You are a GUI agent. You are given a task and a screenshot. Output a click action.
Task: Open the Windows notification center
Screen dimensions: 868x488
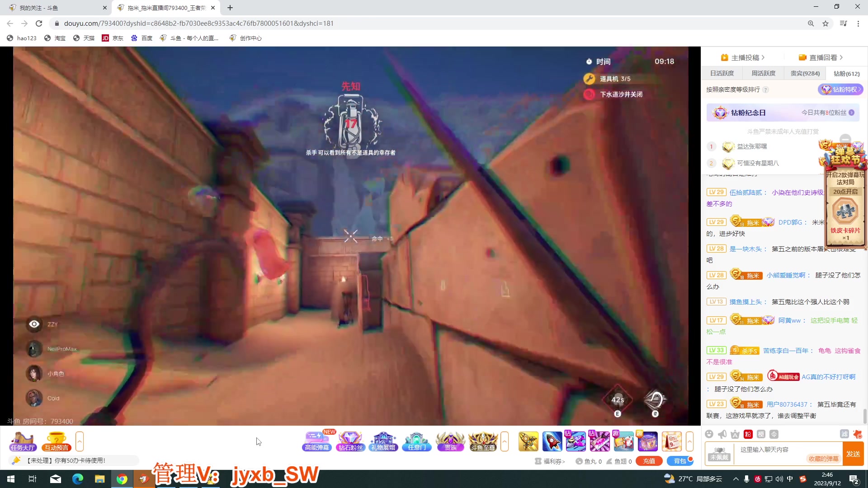coord(854,479)
